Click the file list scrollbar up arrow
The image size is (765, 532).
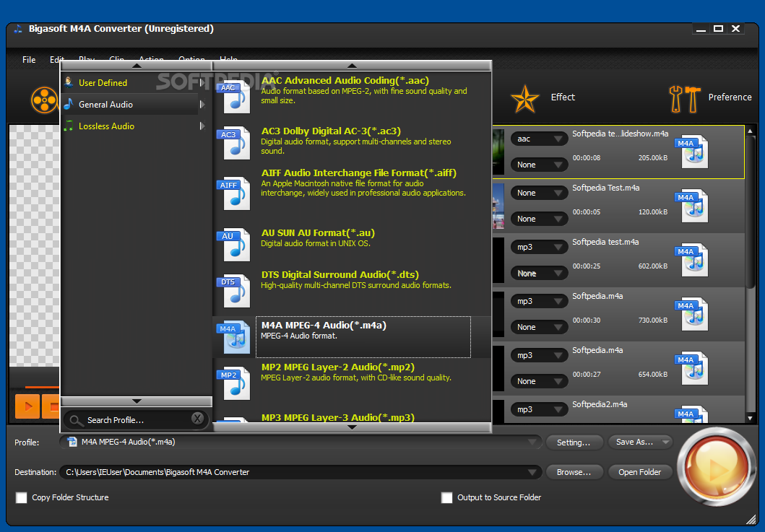pyautogui.click(x=751, y=131)
